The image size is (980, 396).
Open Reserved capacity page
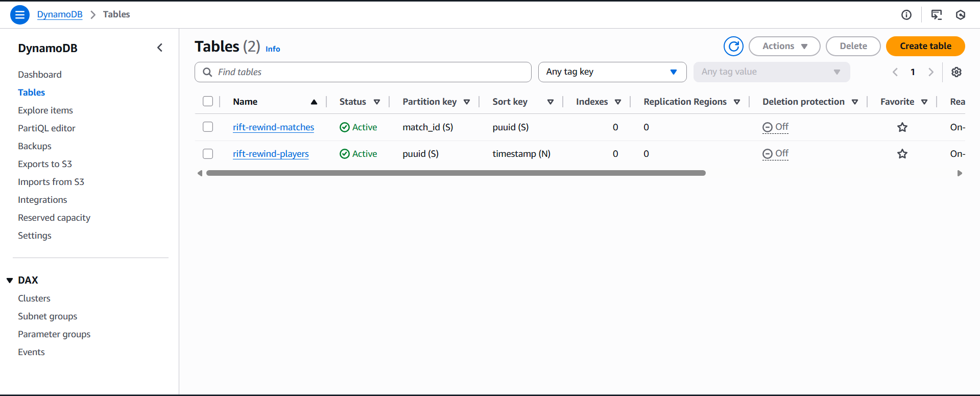point(54,218)
